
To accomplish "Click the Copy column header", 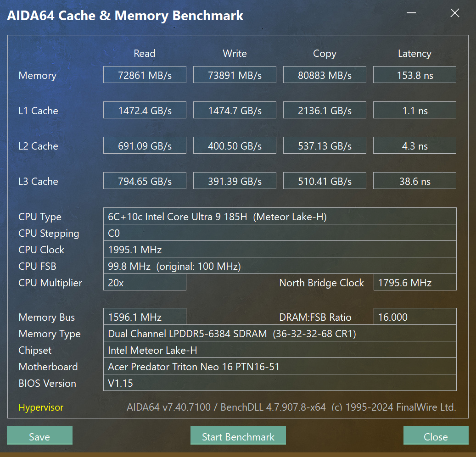I will tap(325, 54).
